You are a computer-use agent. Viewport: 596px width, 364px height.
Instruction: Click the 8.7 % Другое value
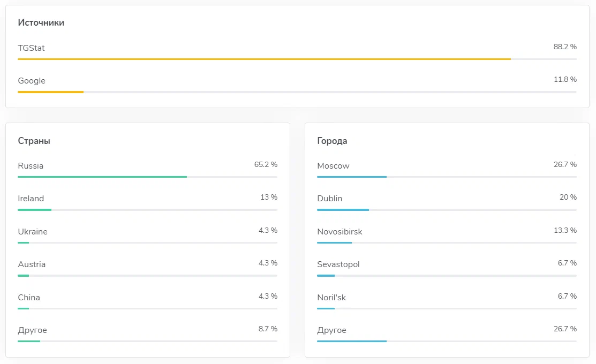268,329
